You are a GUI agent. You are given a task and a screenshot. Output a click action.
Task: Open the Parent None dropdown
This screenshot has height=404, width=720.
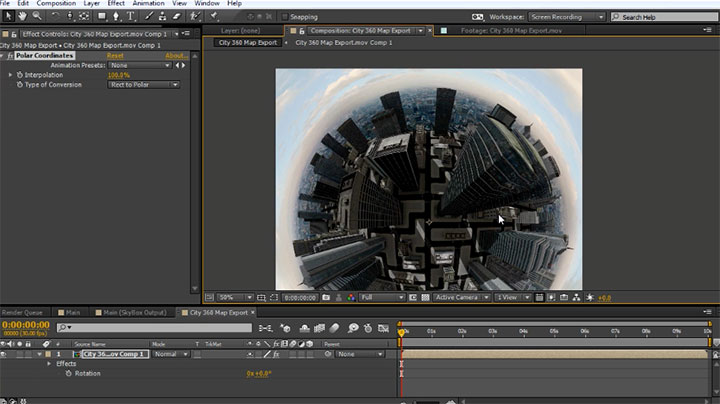coord(360,354)
